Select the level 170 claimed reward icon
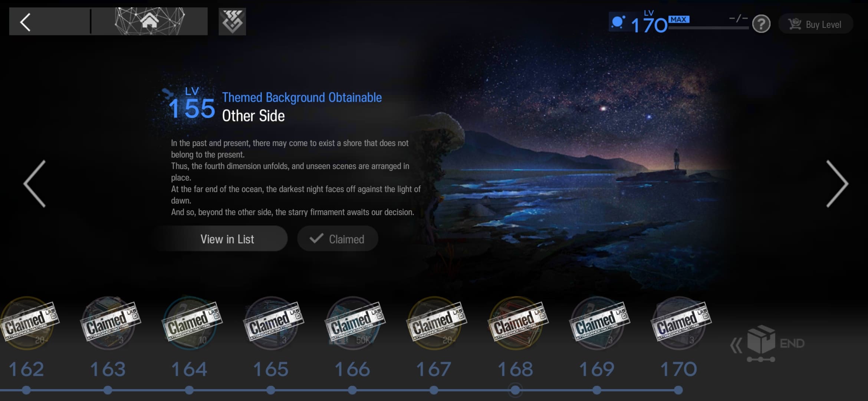868x401 pixels. (x=680, y=323)
